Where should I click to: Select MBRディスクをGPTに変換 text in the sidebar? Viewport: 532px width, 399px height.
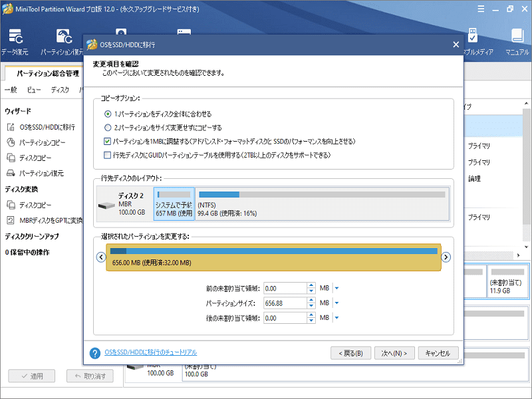tap(51, 221)
